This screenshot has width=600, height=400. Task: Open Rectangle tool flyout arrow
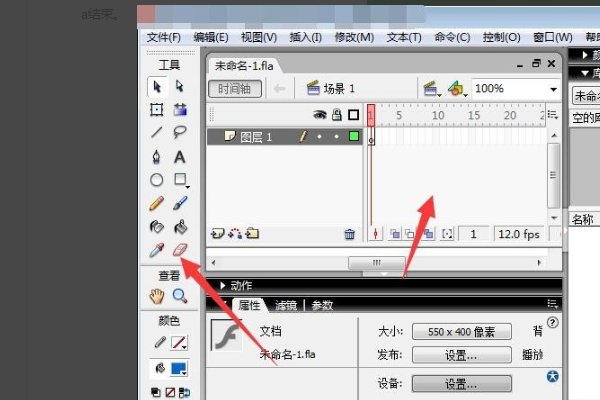tap(188, 187)
